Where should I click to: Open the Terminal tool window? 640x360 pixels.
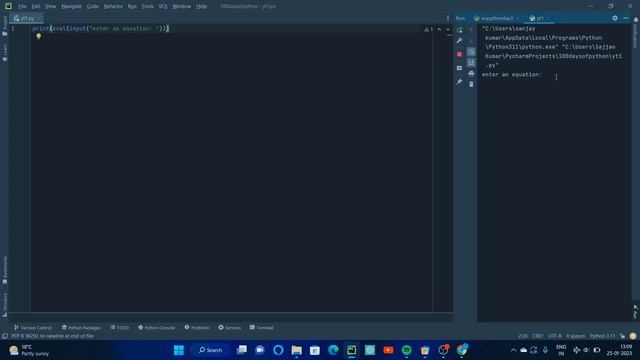click(x=262, y=328)
